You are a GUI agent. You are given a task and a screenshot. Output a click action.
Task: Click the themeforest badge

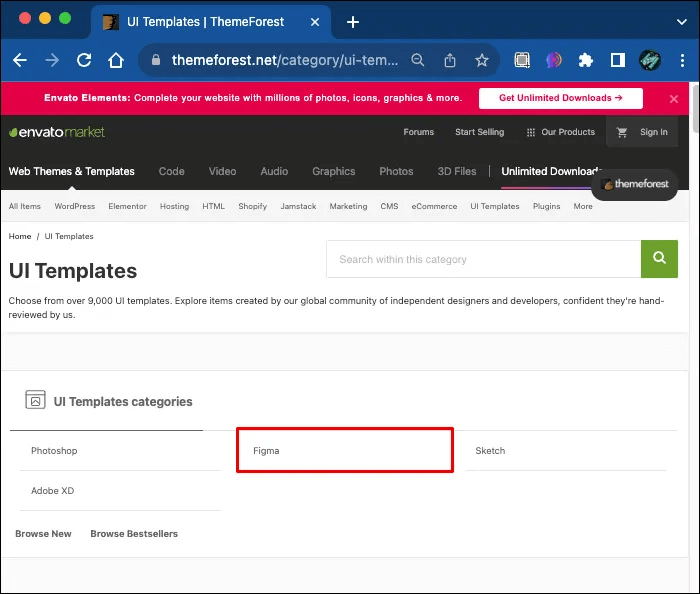634,184
